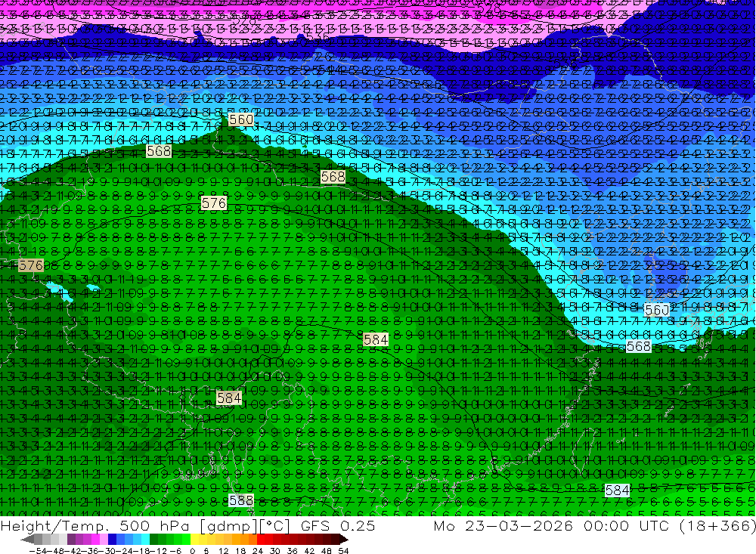The height and width of the screenshot is (554, 756).
Task: Click the dark blue legend swatch above -30
Action: [112, 540]
